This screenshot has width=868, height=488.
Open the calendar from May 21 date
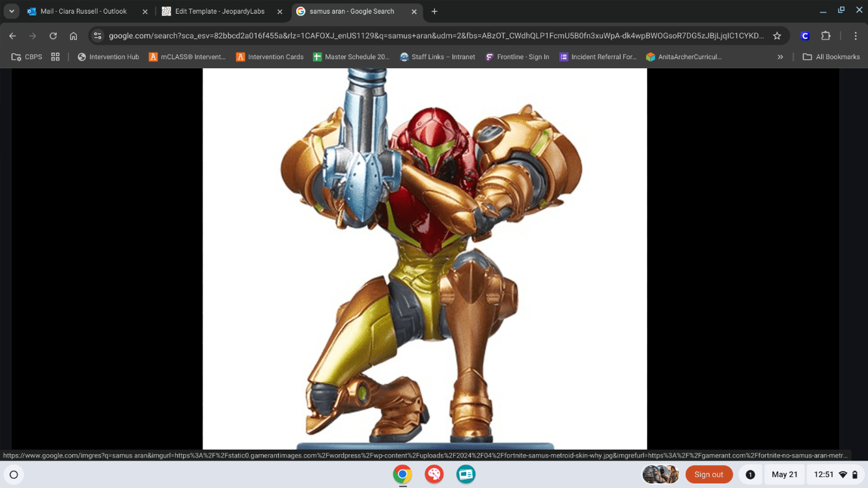785,474
